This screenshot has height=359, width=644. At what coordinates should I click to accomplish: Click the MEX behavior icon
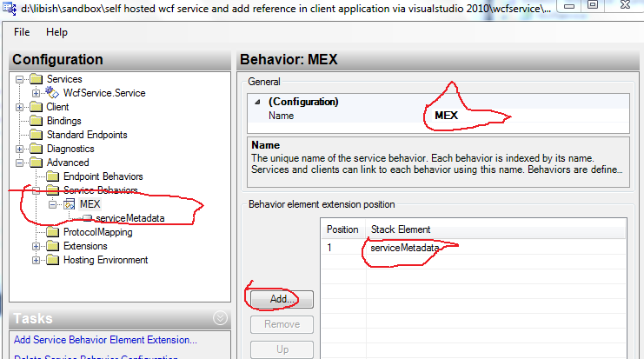click(x=69, y=204)
